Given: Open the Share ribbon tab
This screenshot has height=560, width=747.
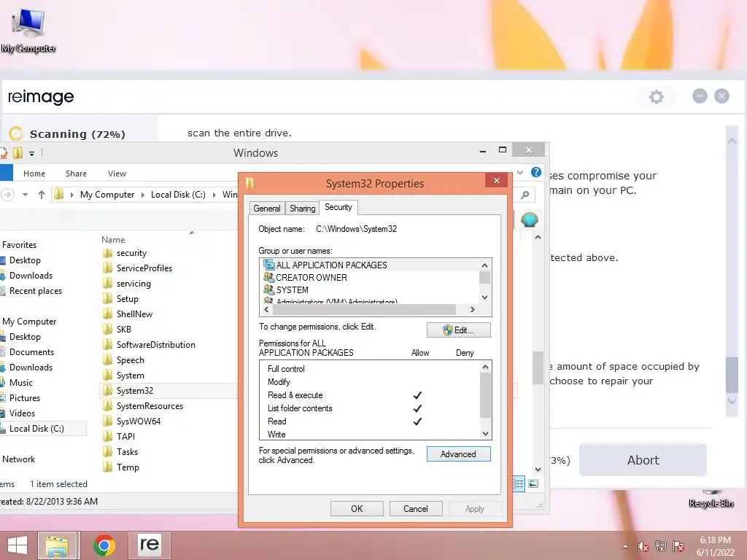Looking at the screenshot, I should 76,174.
